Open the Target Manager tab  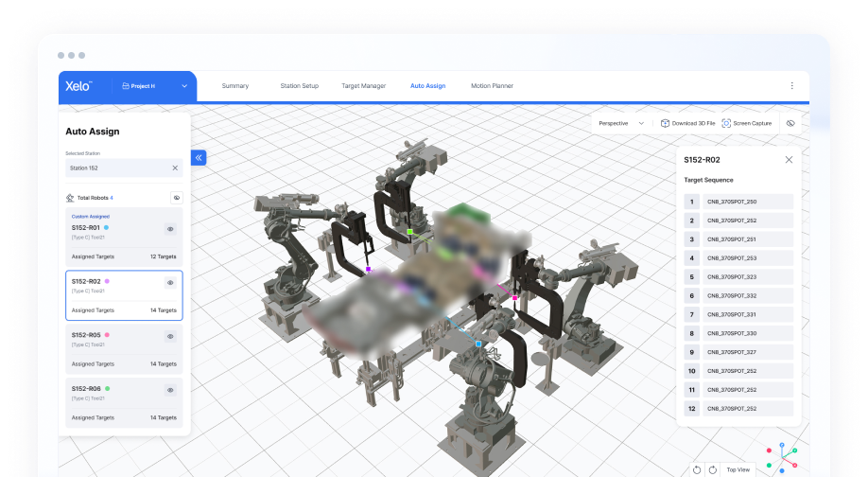[x=363, y=86]
